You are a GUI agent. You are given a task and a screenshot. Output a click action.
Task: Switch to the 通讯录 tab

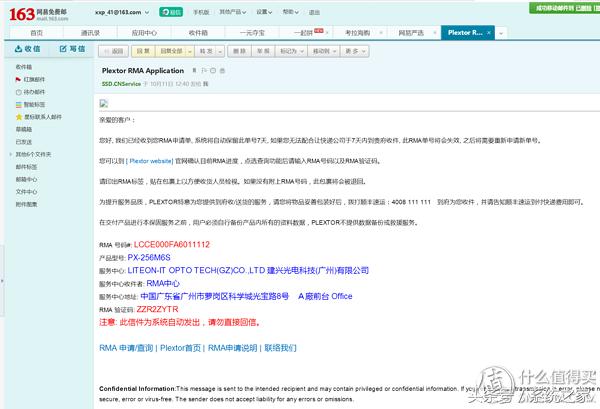[90, 33]
